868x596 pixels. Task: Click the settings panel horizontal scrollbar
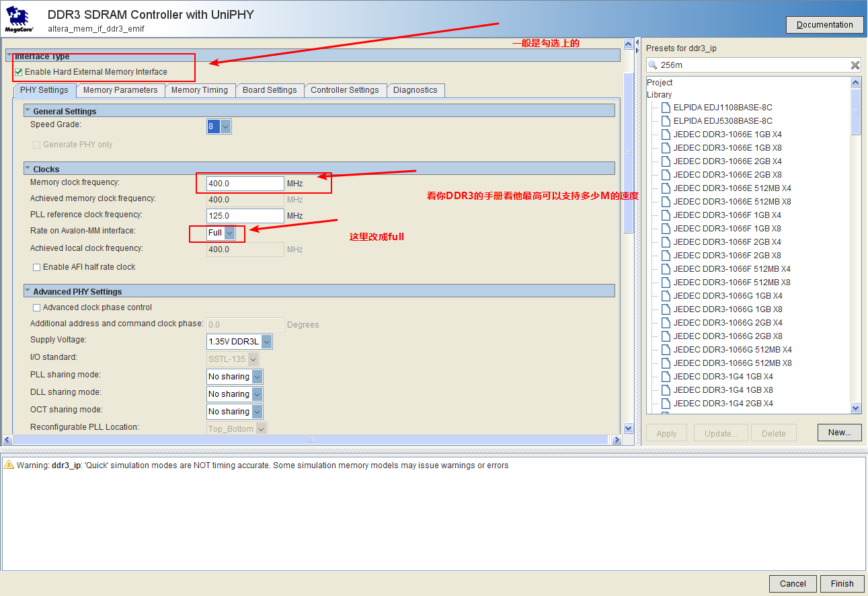click(x=311, y=440)
